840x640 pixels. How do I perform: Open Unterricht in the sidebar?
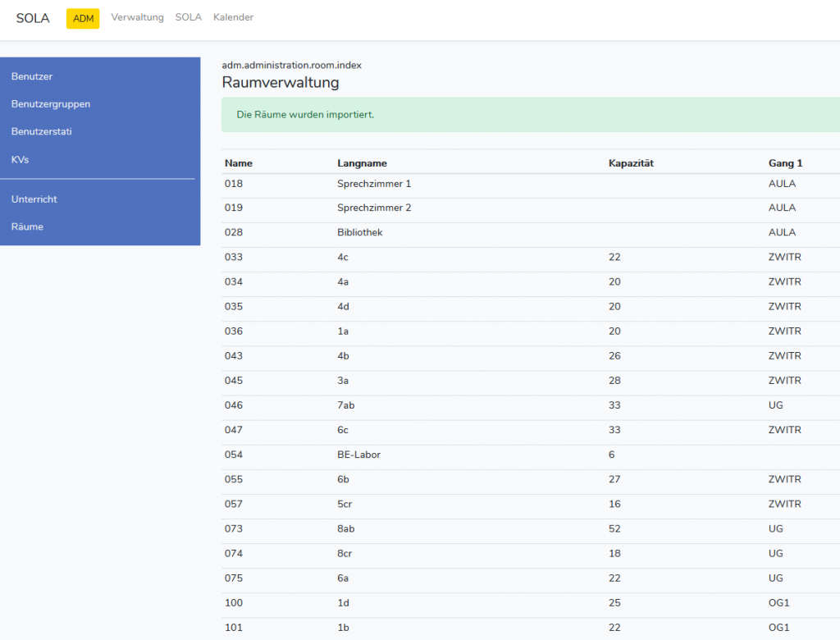34,199
